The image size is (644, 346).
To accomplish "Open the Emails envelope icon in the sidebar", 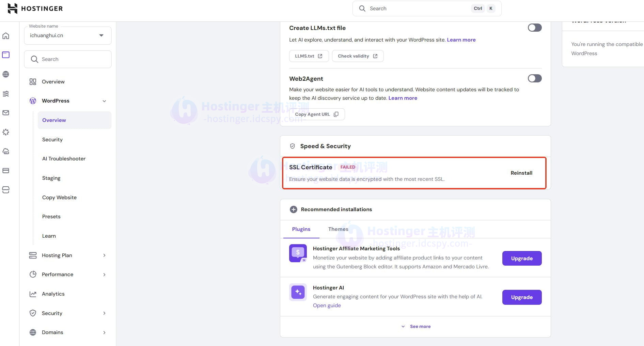I will pyautogui.click(x=5, y=113).
